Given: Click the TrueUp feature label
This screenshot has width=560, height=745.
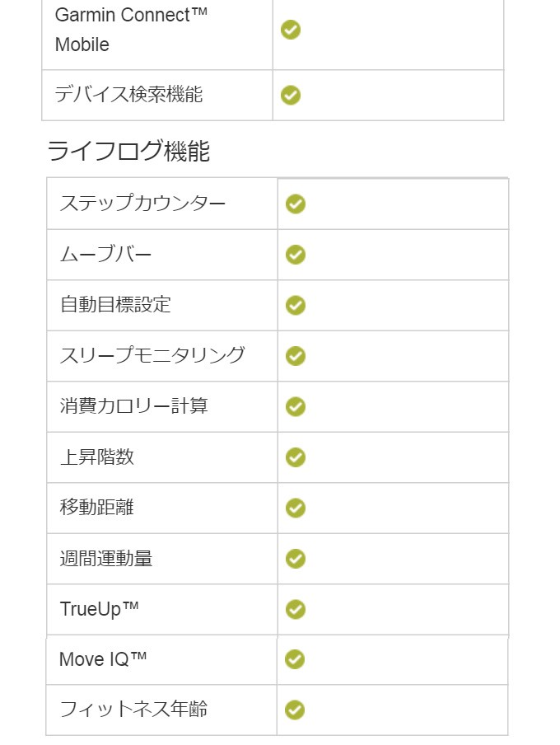Looking at the screenshot, I should click(x=99, y=610).
